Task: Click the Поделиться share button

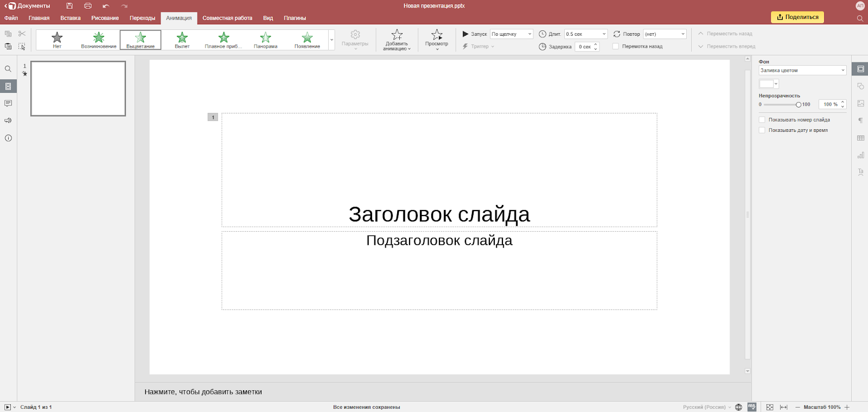Action: click(x=797, y=17)
